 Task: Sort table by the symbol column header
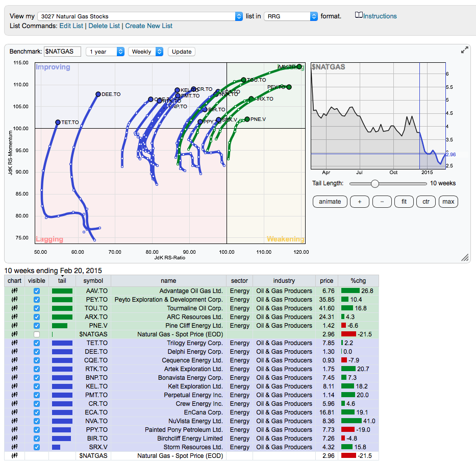click(x=93, y=280)
